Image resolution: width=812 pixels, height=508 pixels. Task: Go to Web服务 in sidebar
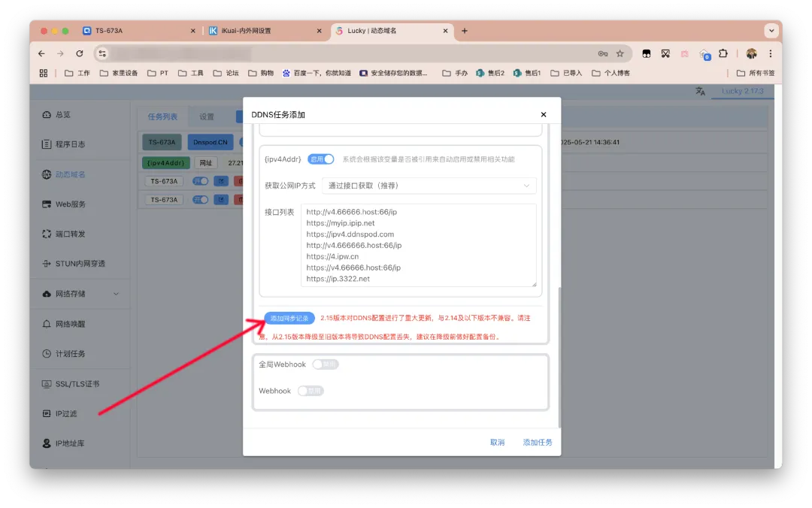[x=71, y=204]
